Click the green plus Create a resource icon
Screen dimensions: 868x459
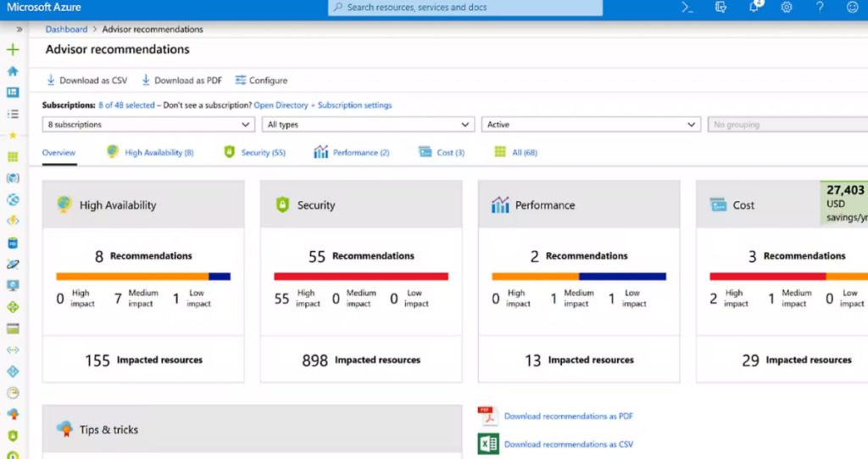[x=13, y=49]
